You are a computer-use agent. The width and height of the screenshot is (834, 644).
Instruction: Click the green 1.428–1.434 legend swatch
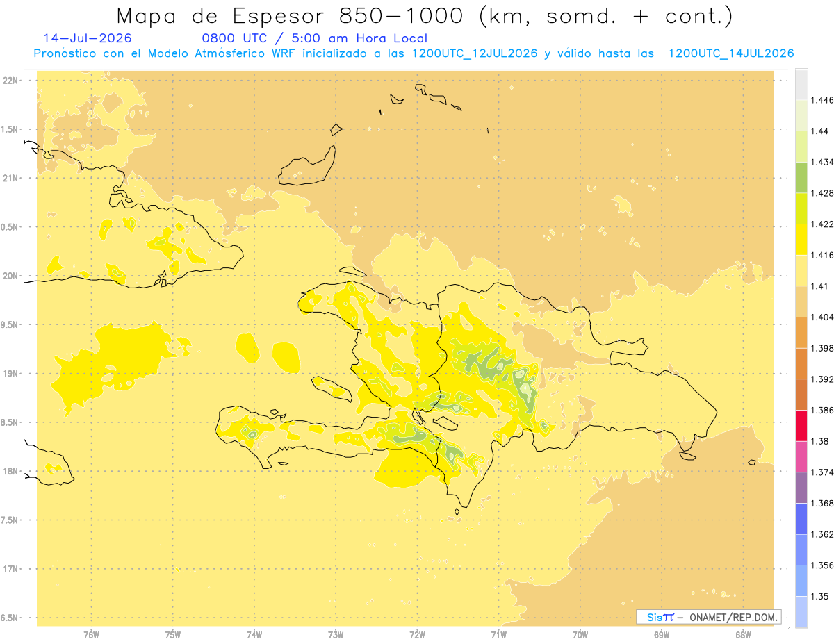[x=801, y=177]
